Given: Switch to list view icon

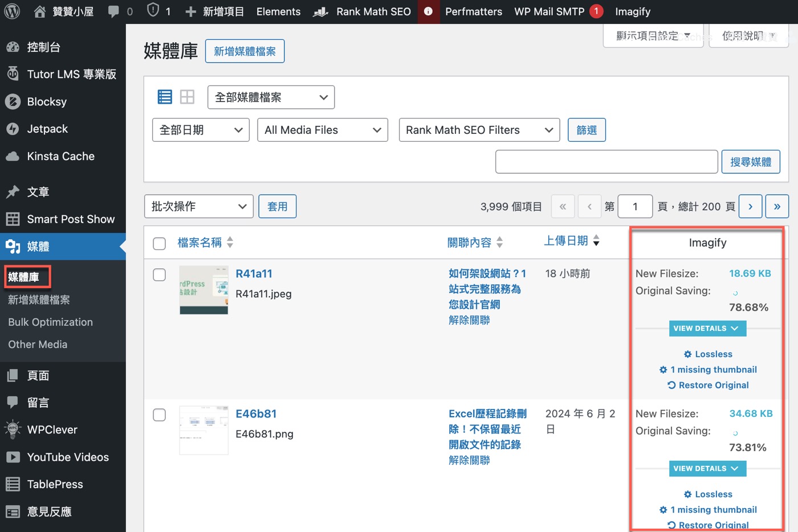Looking at the screenshot, I should 165,97.
